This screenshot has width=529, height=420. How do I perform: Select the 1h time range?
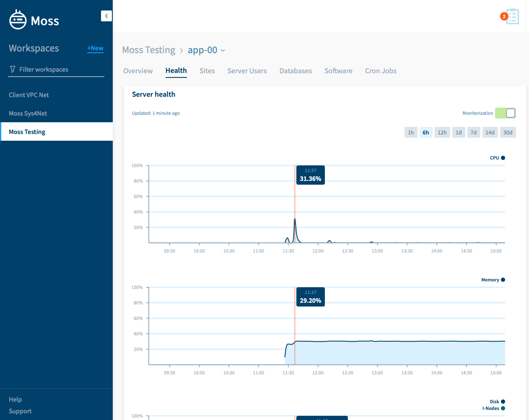(x=411, y=132)
